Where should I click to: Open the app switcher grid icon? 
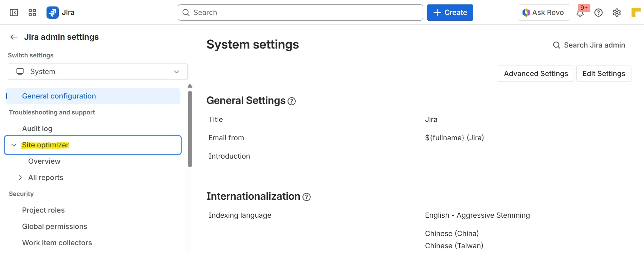click(x=32, y=13)
